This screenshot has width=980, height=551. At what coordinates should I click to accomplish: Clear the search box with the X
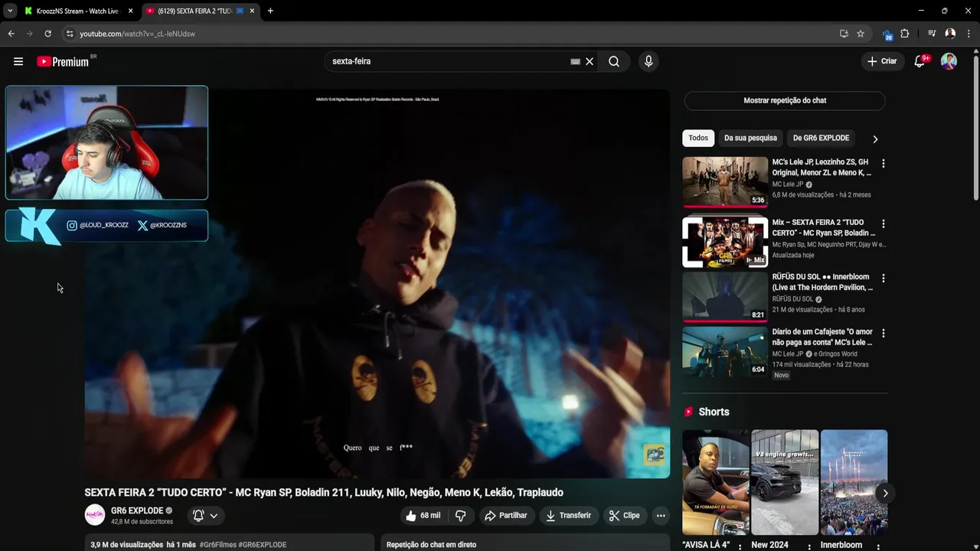point(590,61)
